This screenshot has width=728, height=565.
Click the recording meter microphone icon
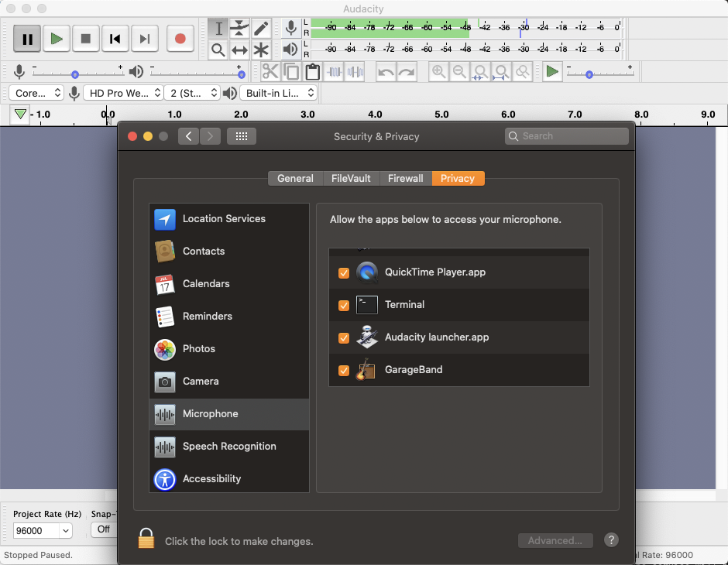(x=291, y=28)
